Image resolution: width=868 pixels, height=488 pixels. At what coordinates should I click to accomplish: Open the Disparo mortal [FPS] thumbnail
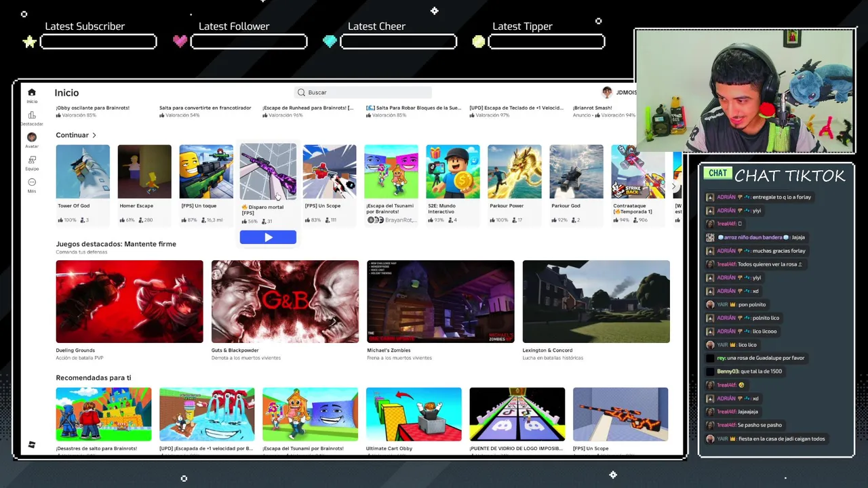click(268, 171)
